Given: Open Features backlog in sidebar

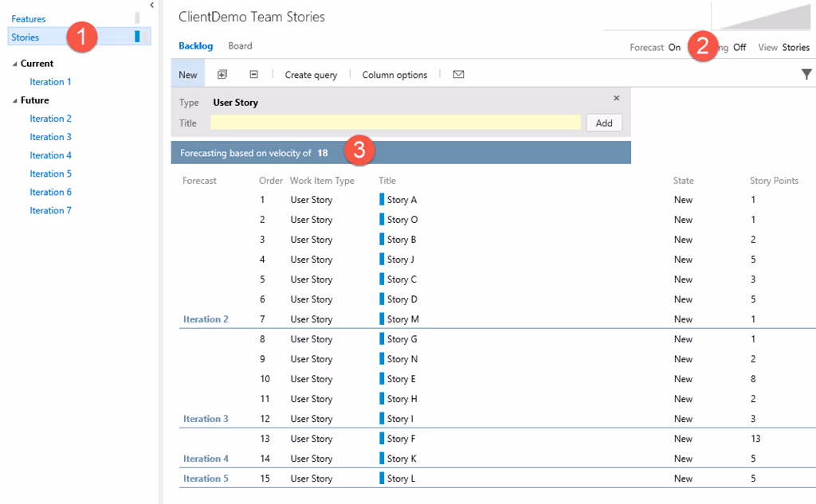Looking at the screenshot, I should 29,19.
